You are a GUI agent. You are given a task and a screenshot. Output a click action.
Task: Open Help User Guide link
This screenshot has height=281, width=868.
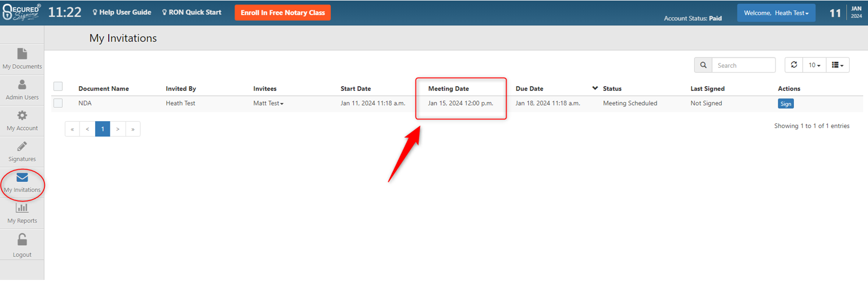click(x=122, y=12)
